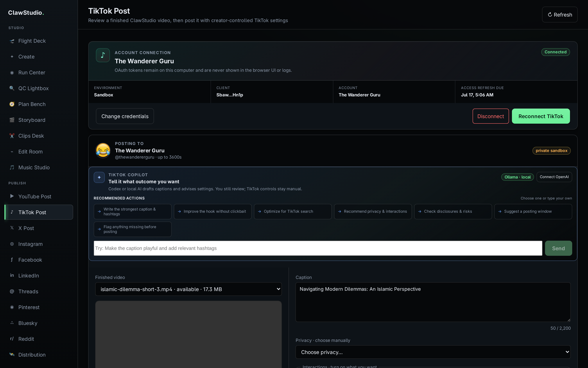Select Recommend privacy & interactions action

pyautogui.click(x=373, y=211)
